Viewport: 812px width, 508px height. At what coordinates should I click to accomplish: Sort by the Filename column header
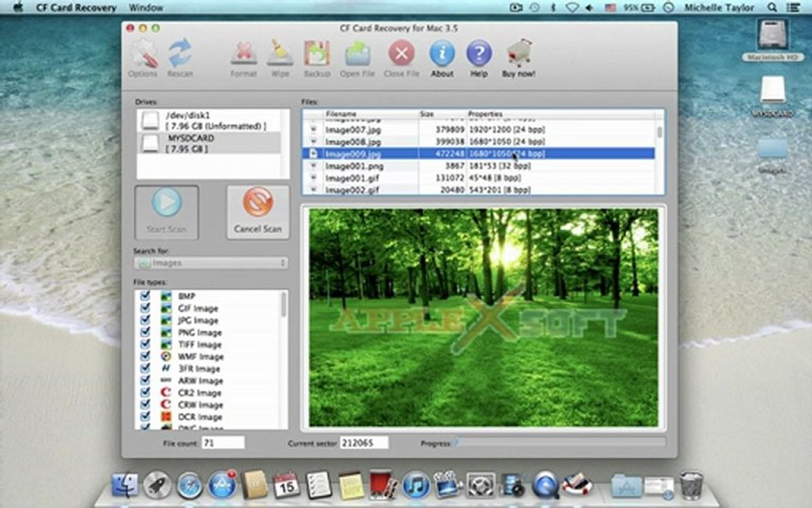[371, 114]
